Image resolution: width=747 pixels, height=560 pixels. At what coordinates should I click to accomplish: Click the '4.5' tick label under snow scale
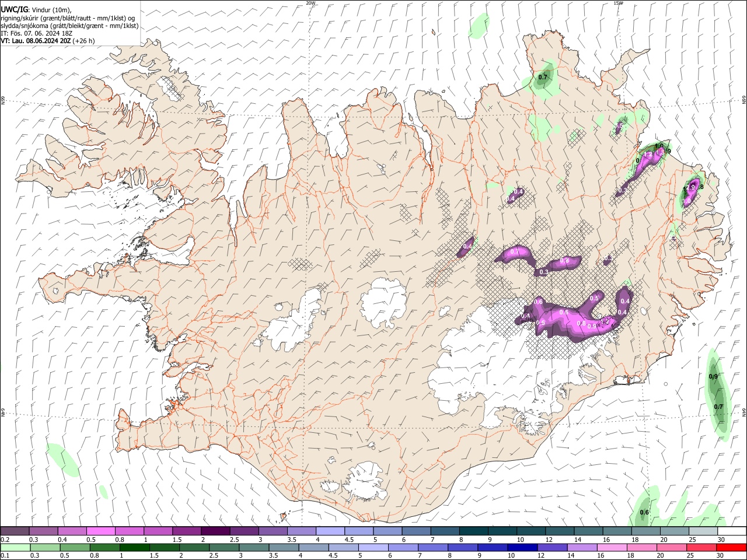pos(349,540)
